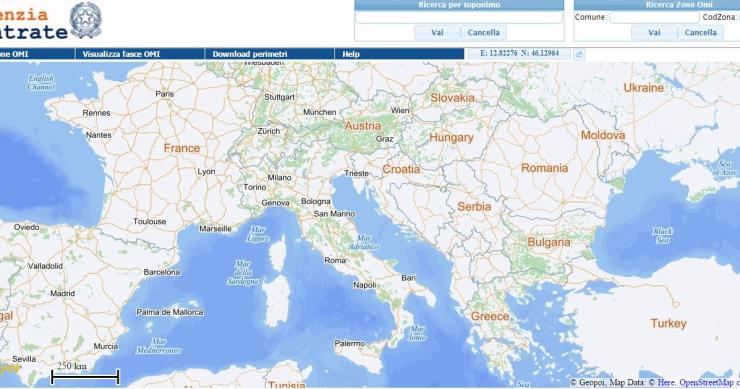Click the Greece country label

(490, 316)
